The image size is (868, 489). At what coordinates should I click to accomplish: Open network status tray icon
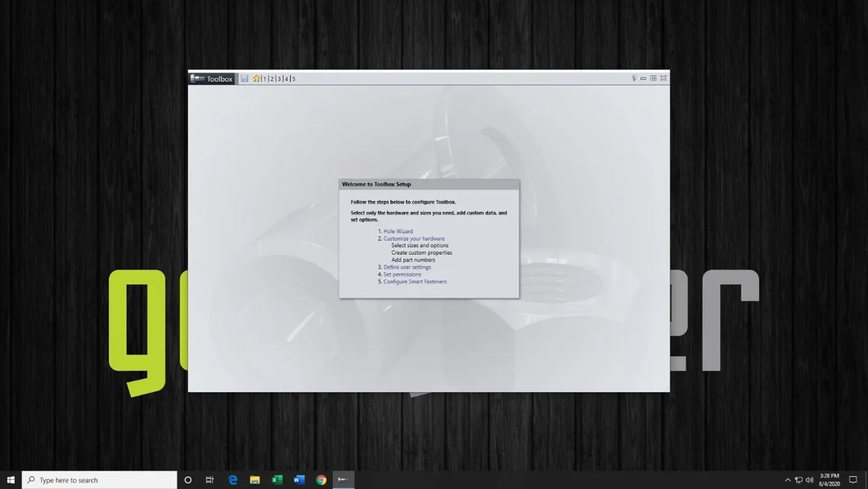[799, 480]
